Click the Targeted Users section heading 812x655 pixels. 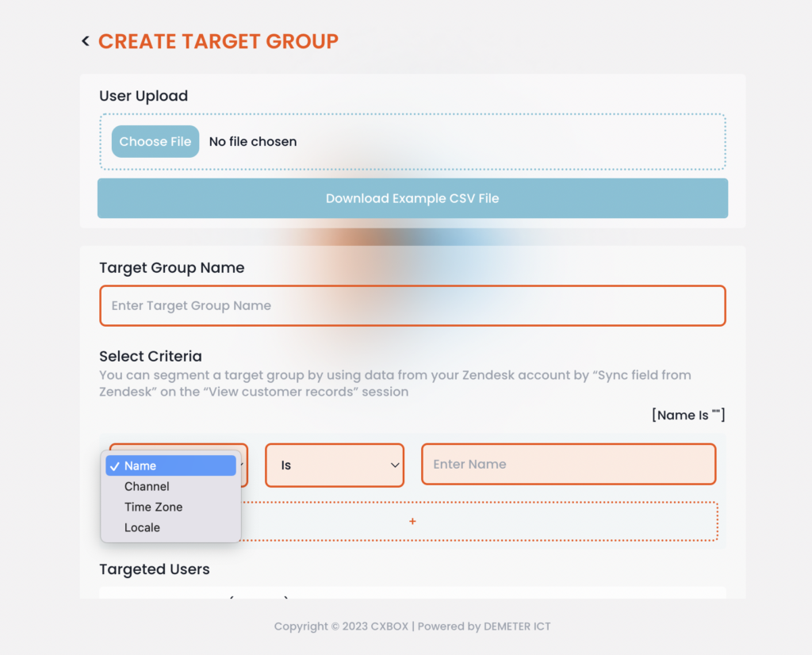(x=155, y=569)
